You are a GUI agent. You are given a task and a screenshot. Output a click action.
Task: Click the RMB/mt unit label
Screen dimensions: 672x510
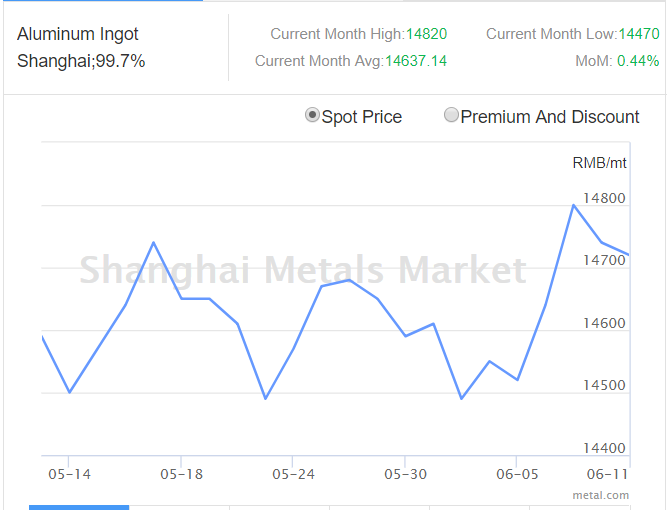(599, 163)
